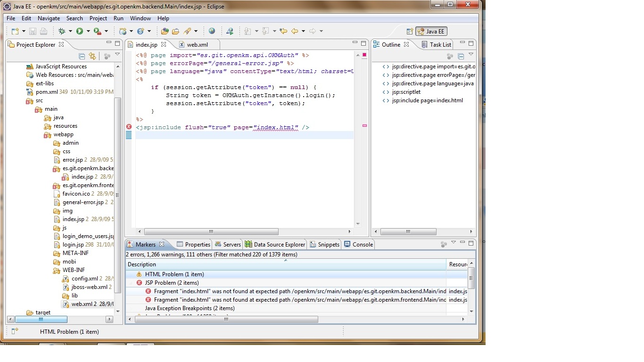
Task: Start debugging with the bug icon
Action: pyautogui.click(x=62, y=31)
